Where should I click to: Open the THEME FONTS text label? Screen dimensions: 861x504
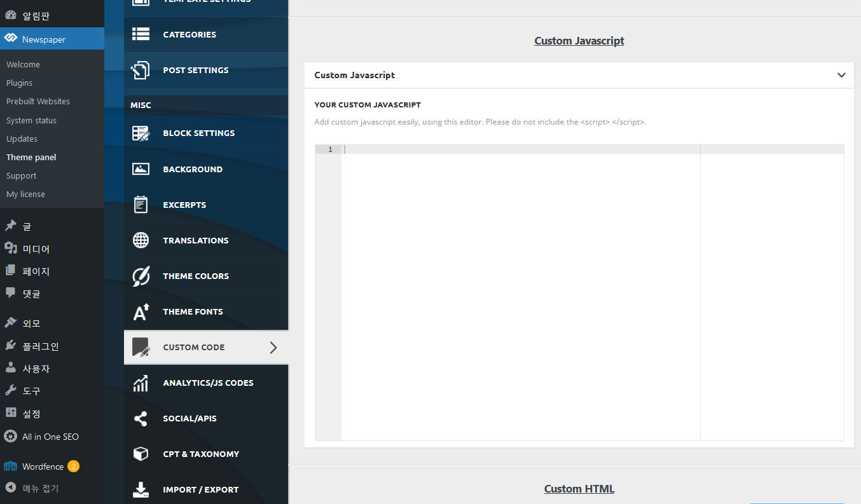[193, 311]
